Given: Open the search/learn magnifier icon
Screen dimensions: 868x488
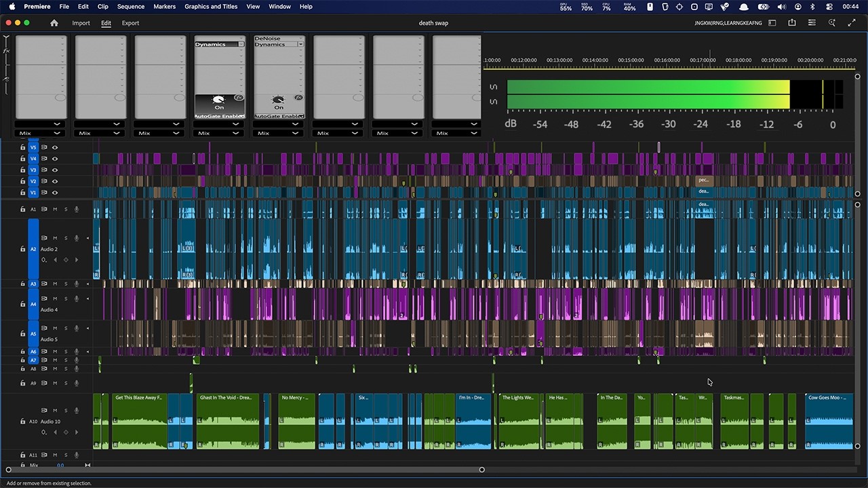Looking at the screenshot, I should coord(832,23).
